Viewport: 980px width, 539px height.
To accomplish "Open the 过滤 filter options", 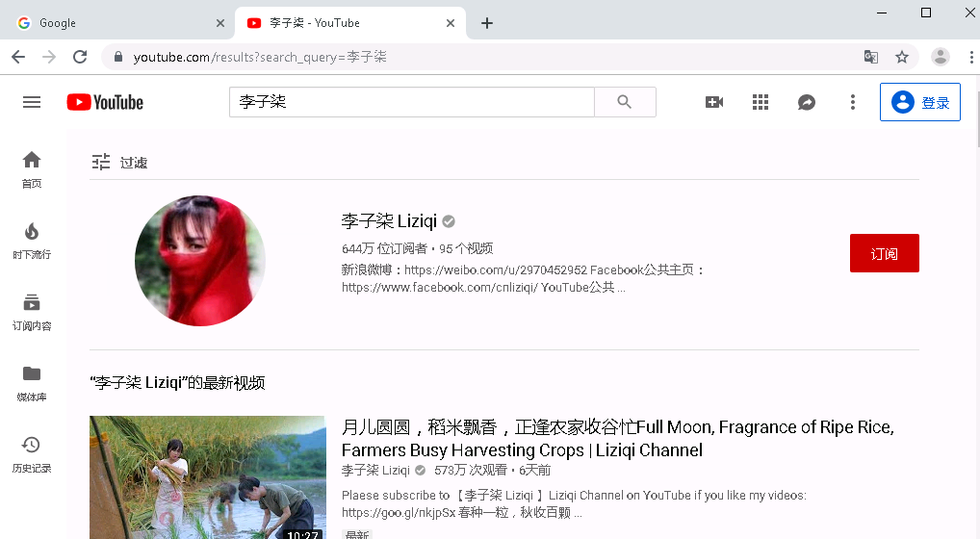I will 119,163.
